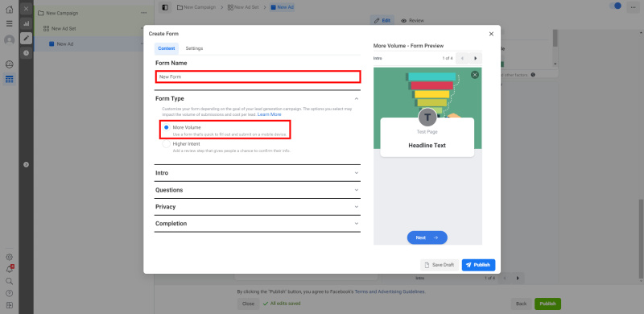Switch to the Settings tab
Image resolution: width=644 pixels, height=314 pixels.
194,48
